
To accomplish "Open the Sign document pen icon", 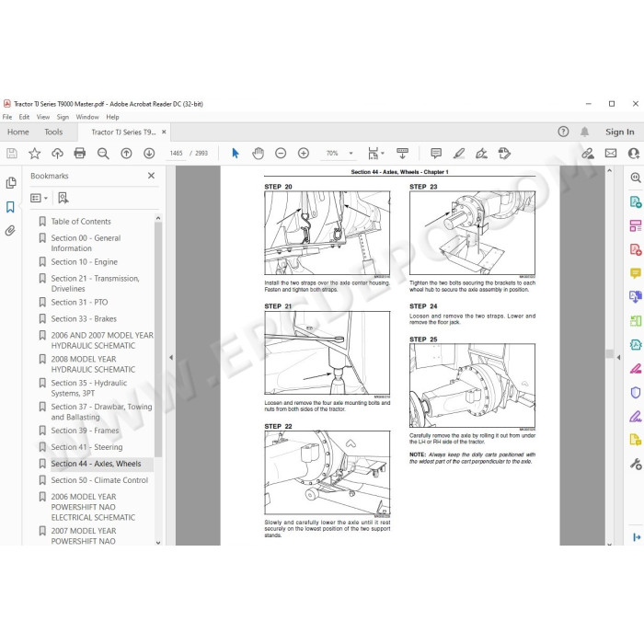I will [481, 154].
